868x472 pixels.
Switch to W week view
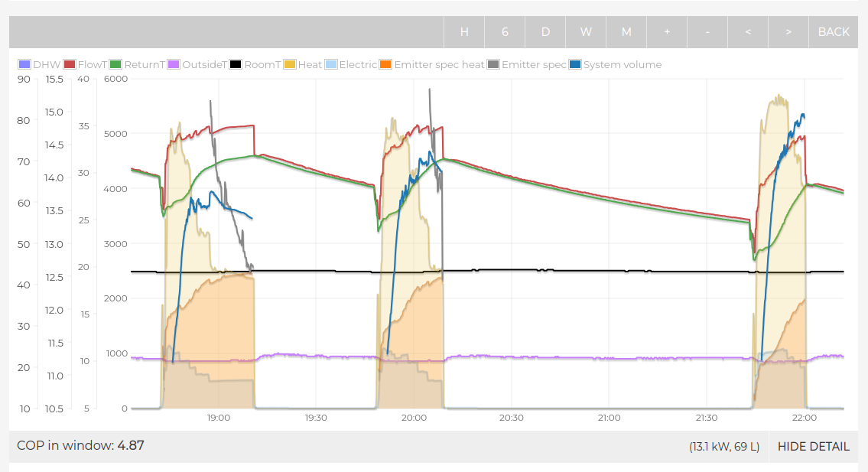[x=586, y=31]
